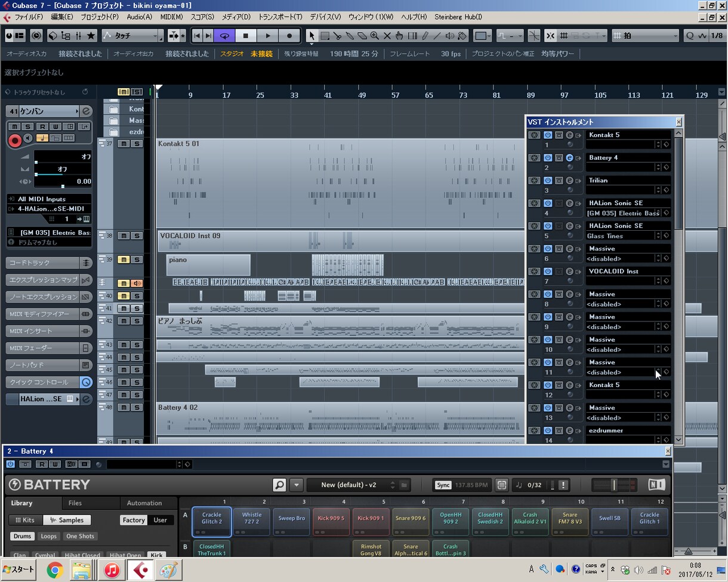The width and height of the screenshot is (728, 582).
Task: Start playback with the play button
Action: 268,36
